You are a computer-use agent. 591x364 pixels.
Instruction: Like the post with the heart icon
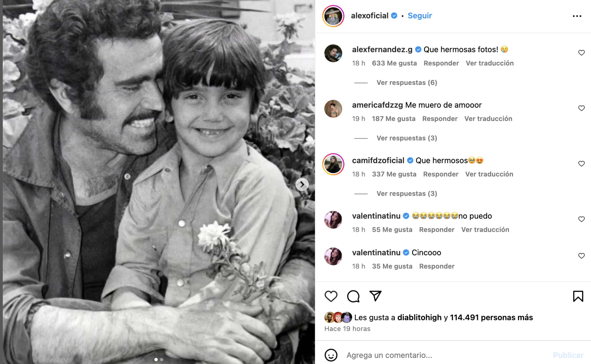[331, 296]
